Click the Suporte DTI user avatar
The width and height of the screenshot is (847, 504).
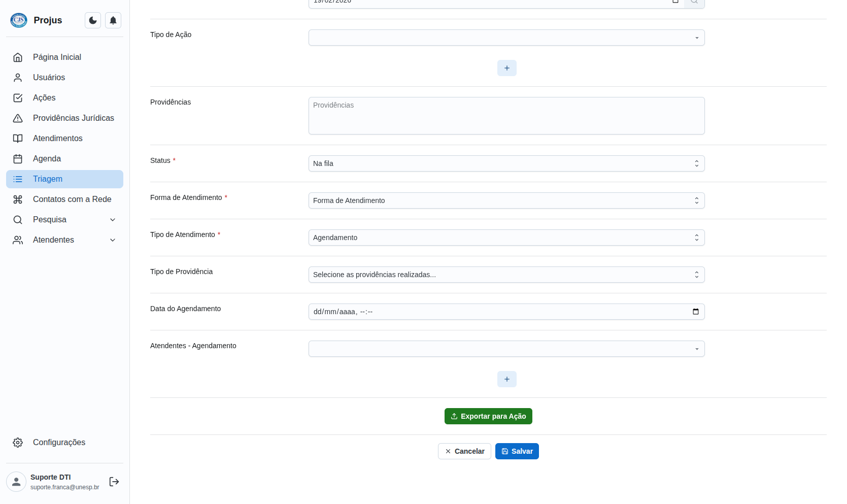click(16, 482)
